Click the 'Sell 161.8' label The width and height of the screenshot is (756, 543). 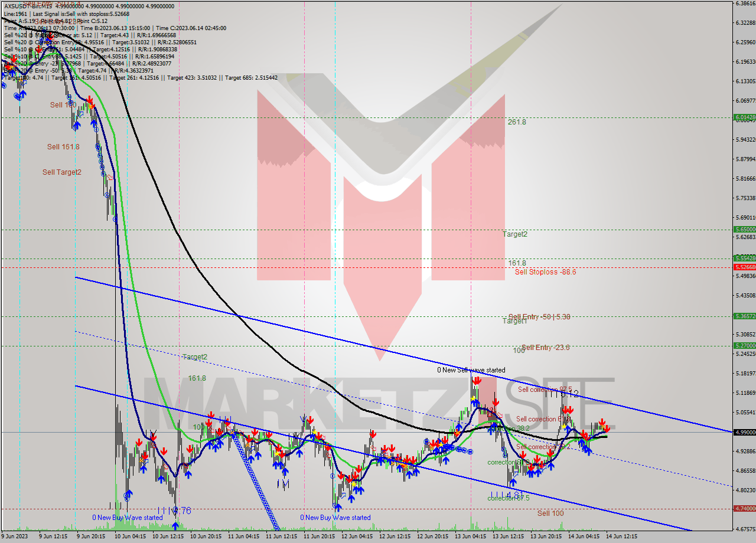click(x=63, y=146)
